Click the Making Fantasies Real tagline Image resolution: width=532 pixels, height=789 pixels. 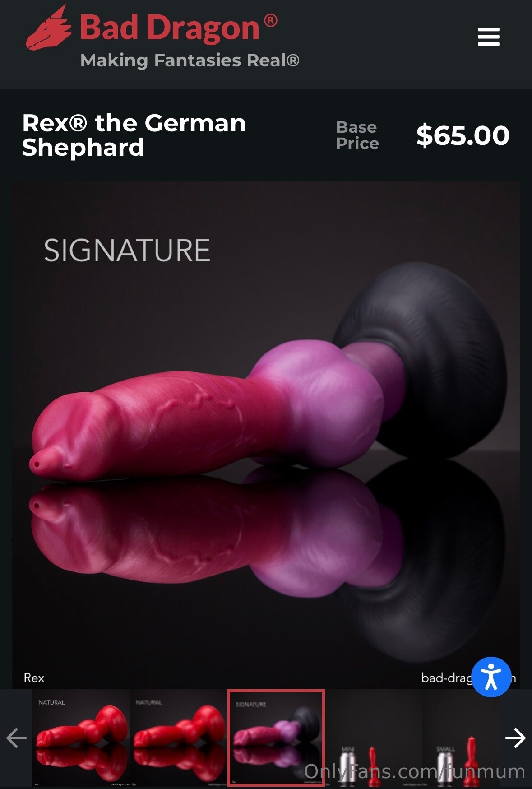coord(190,60)
